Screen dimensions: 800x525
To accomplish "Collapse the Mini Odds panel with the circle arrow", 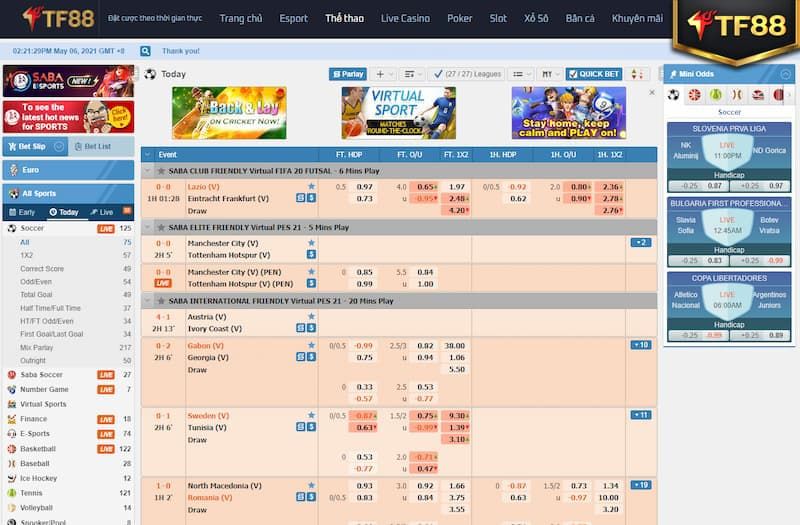I will click(x=785, y=74).
